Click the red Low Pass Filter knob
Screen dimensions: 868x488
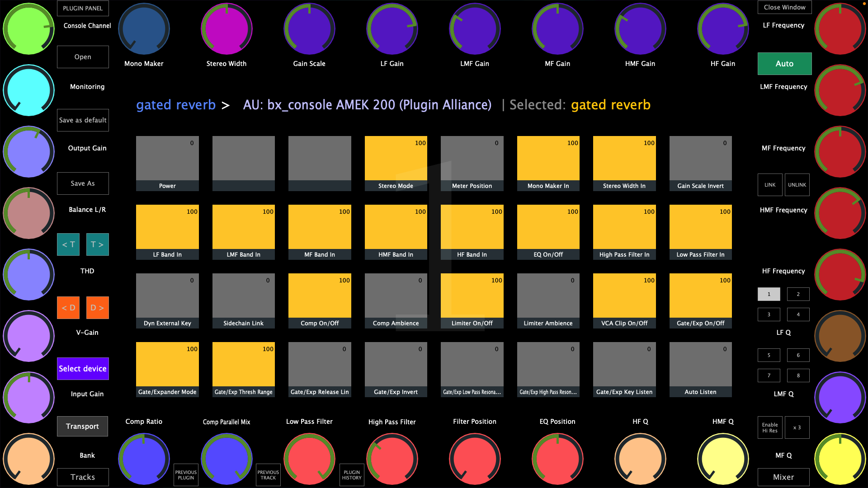coord(309,459)
